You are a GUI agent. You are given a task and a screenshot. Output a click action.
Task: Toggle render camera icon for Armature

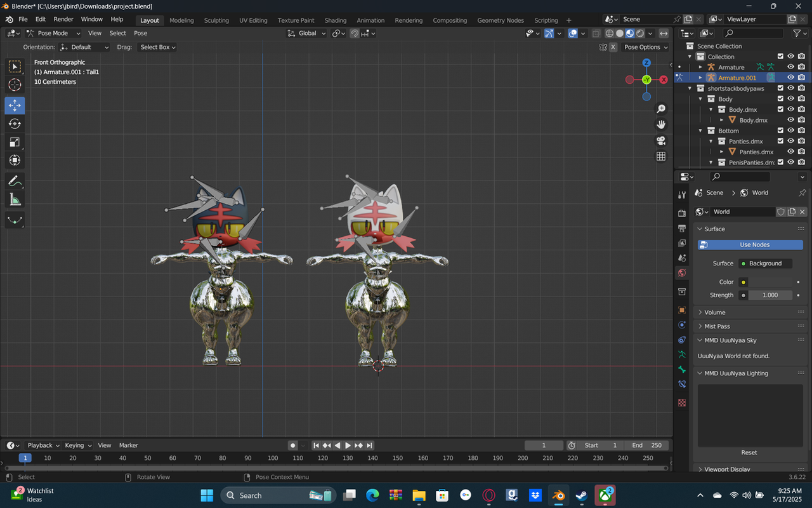[x=802, y=67]
